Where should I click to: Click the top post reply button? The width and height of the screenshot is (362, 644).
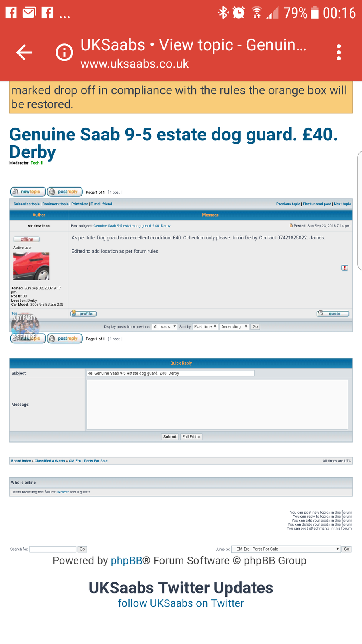65,192
